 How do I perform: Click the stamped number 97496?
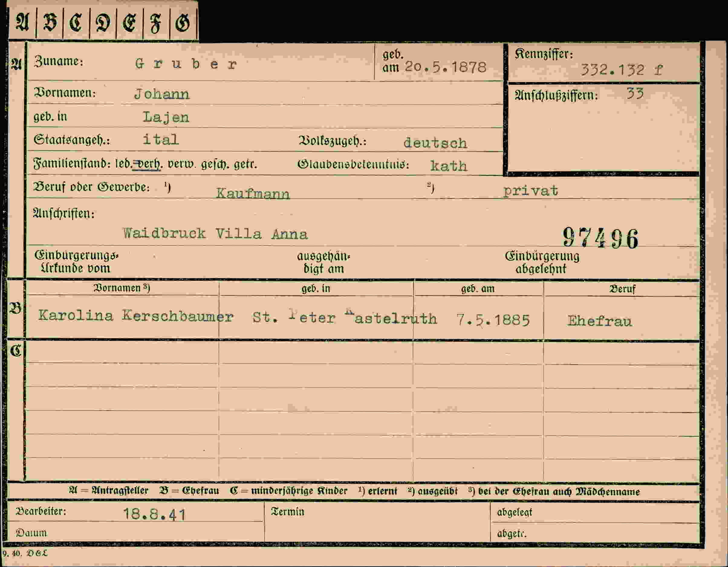pyautogui.click(x=600, y=238)
